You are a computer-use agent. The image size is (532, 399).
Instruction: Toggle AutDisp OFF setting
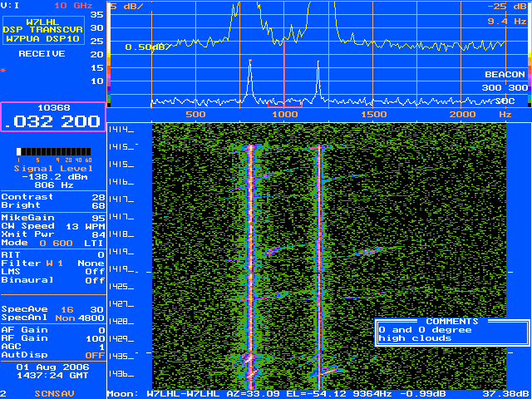pos(53,355)
